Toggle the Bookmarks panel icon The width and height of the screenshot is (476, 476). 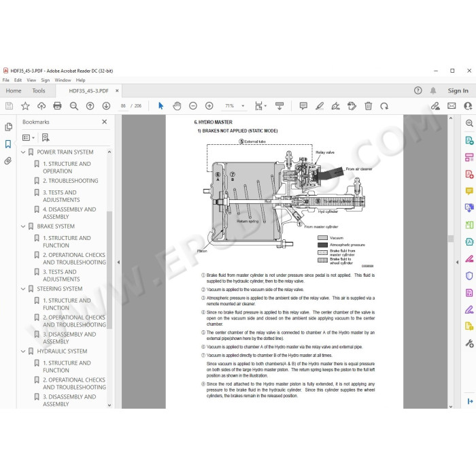(x=8, y=144)
